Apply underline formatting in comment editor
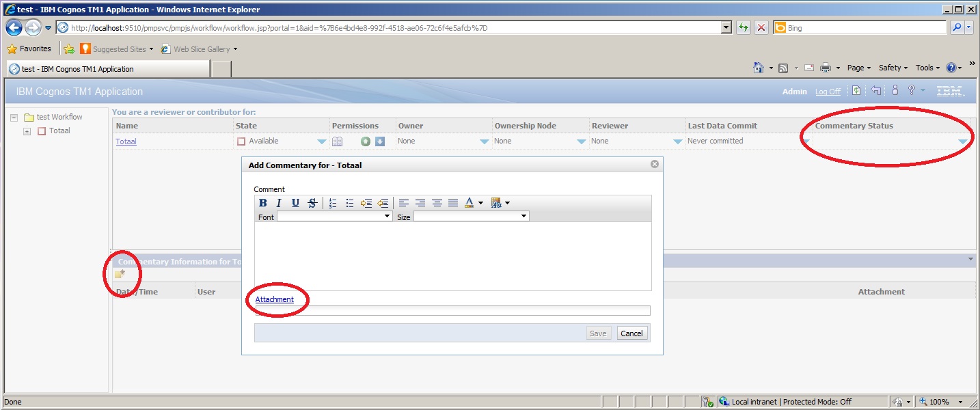The height and width of the screenshot is (410, 980). click(x=295, y=203)
